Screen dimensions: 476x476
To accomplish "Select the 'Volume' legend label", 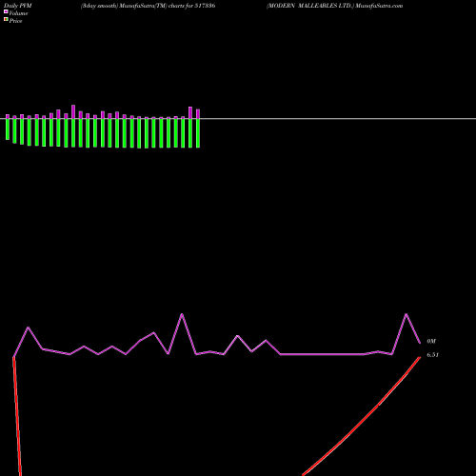I will (x=18, y=13).
